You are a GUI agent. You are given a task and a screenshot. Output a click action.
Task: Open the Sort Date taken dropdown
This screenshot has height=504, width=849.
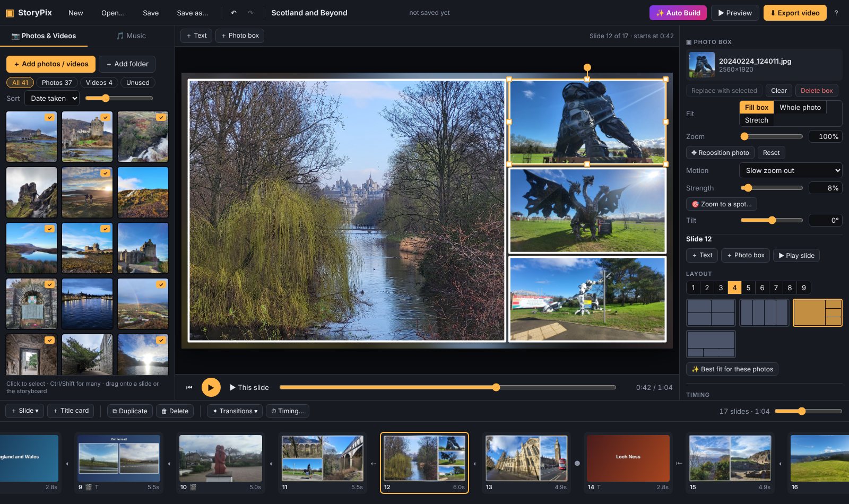52,98
